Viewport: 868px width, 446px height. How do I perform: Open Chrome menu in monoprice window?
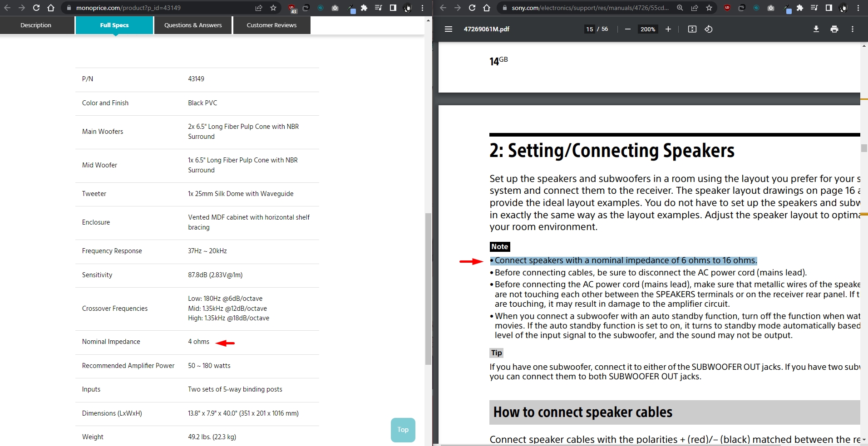point(422,8)
